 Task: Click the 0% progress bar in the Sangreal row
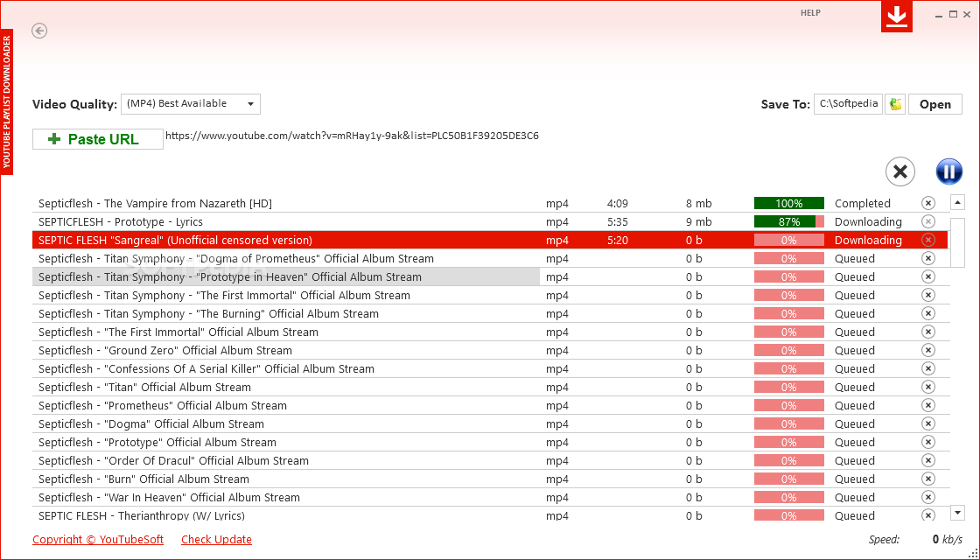pyautogui.click(x=788, y=240)
